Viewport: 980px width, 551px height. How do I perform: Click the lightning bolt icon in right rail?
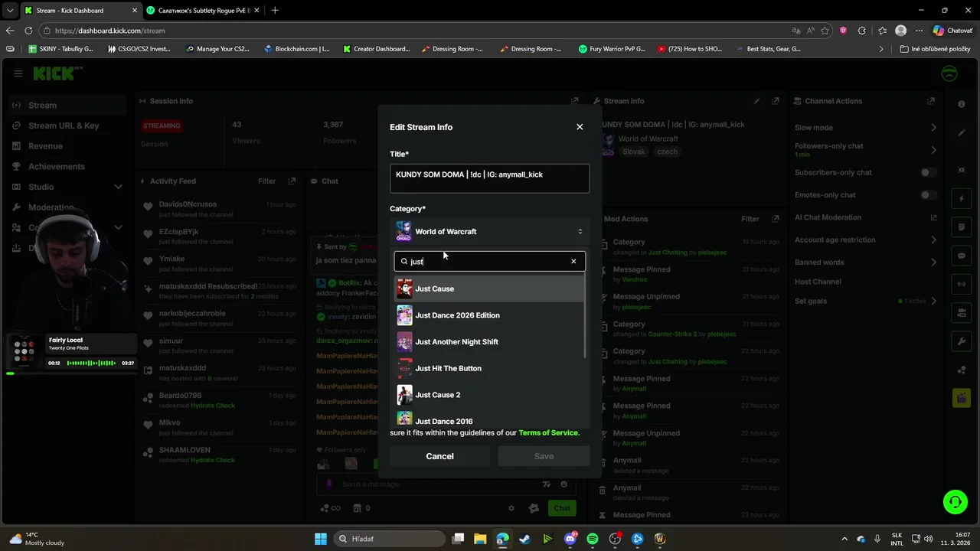(962, 199)
